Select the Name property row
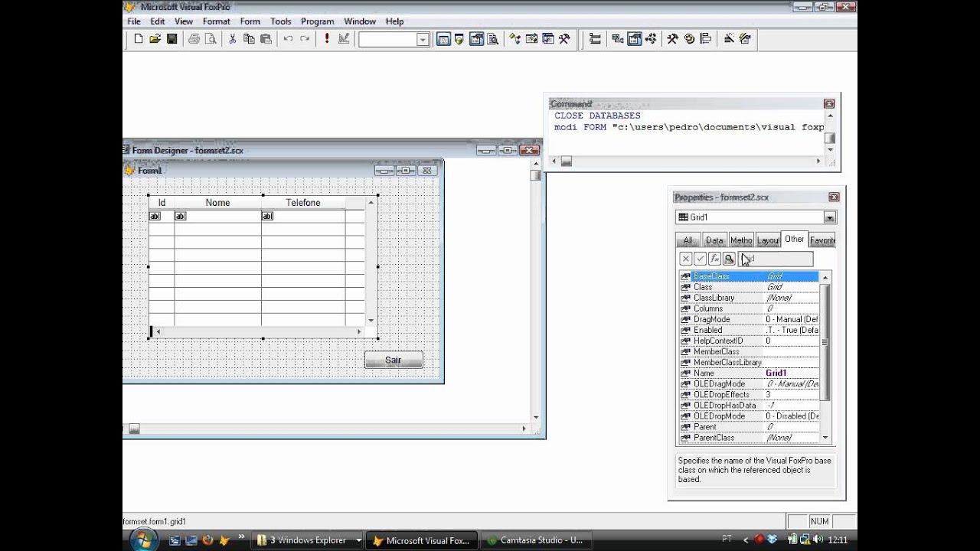980x551 pixels. click(749, 373)
